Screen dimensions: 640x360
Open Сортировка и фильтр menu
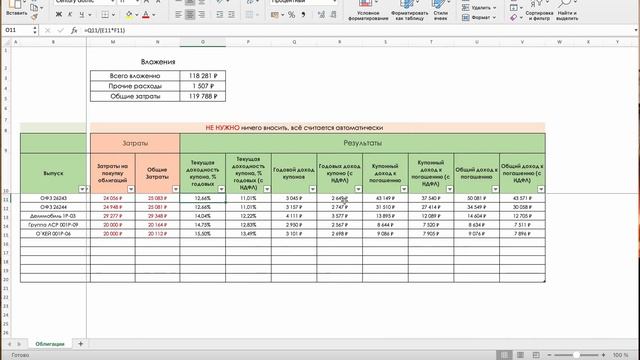(539, 10)
